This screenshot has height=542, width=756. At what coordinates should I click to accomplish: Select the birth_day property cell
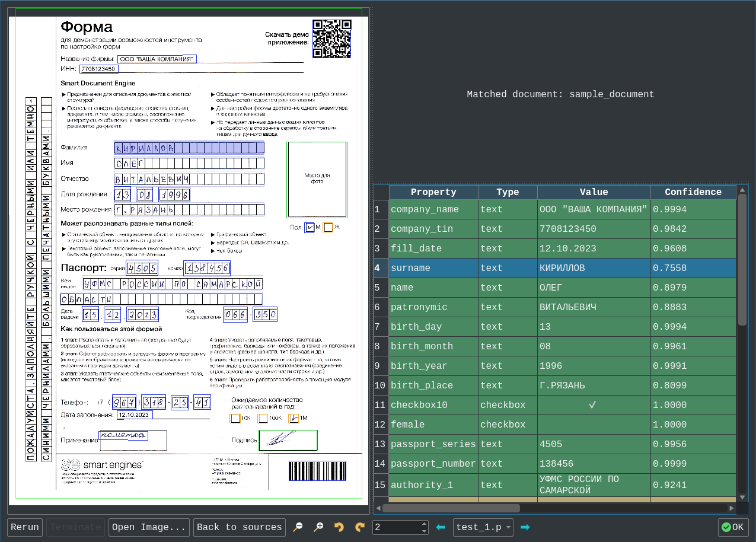pos(433,327)
